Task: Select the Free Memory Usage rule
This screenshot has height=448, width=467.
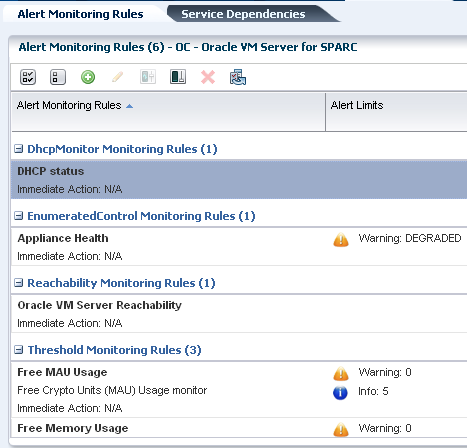Action: point(73,428)
